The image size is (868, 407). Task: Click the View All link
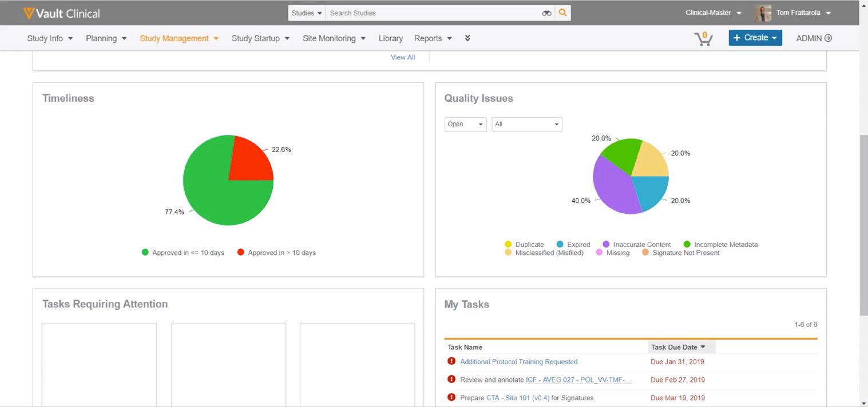(403, 57)
